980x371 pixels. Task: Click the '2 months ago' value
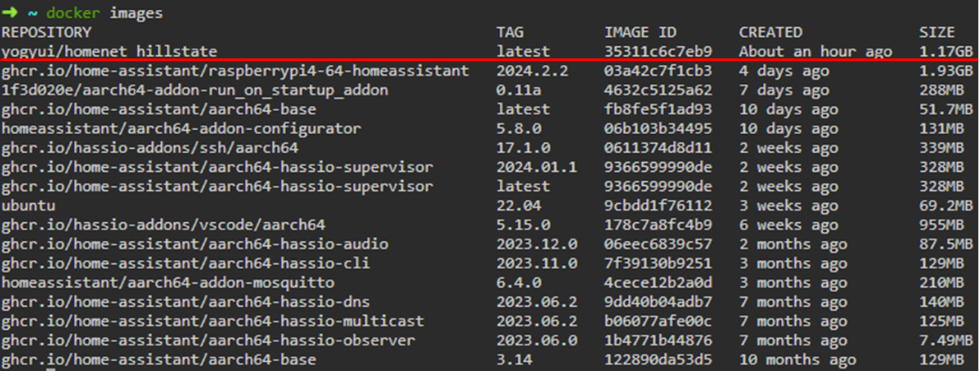tap(793, 244)
